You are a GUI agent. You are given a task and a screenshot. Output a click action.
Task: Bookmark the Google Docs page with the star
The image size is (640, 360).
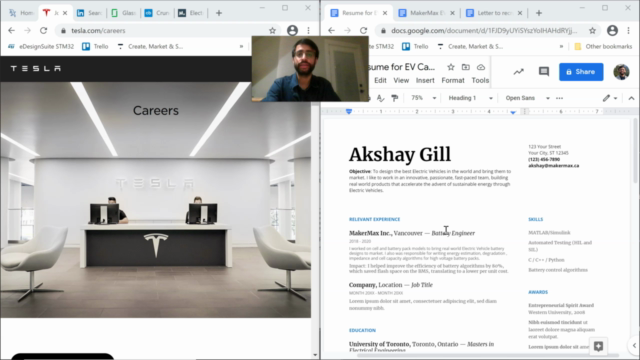592,31
